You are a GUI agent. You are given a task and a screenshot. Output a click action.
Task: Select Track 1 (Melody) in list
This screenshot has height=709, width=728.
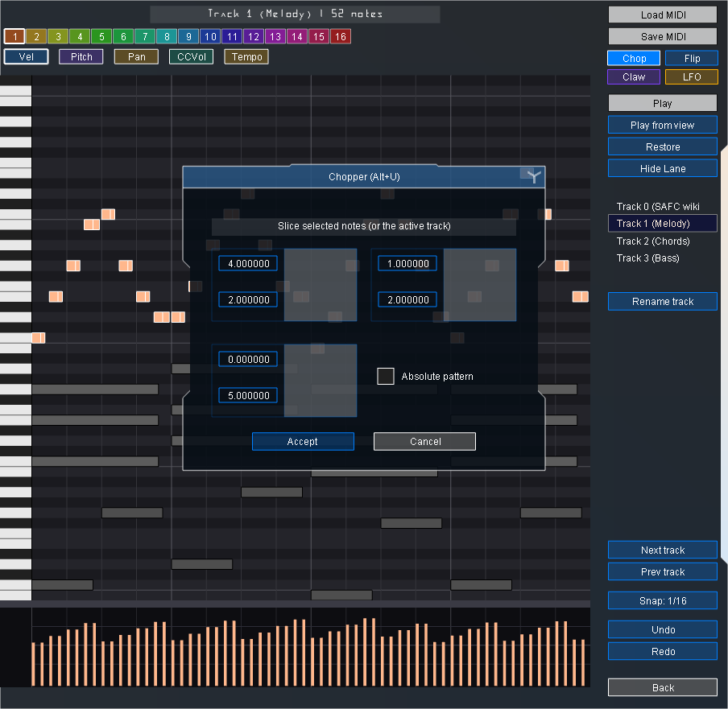663,223
